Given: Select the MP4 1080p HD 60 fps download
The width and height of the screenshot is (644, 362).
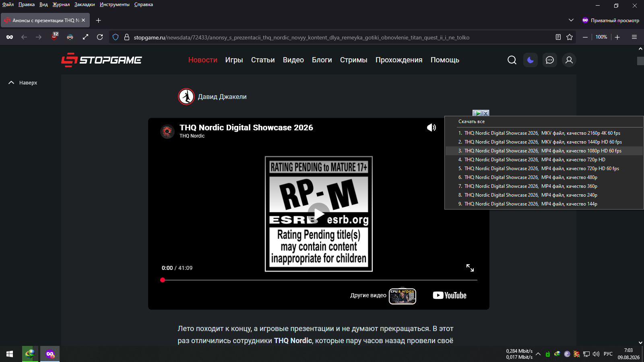Looking at the screenshot, I should click(x=544, y=151).
